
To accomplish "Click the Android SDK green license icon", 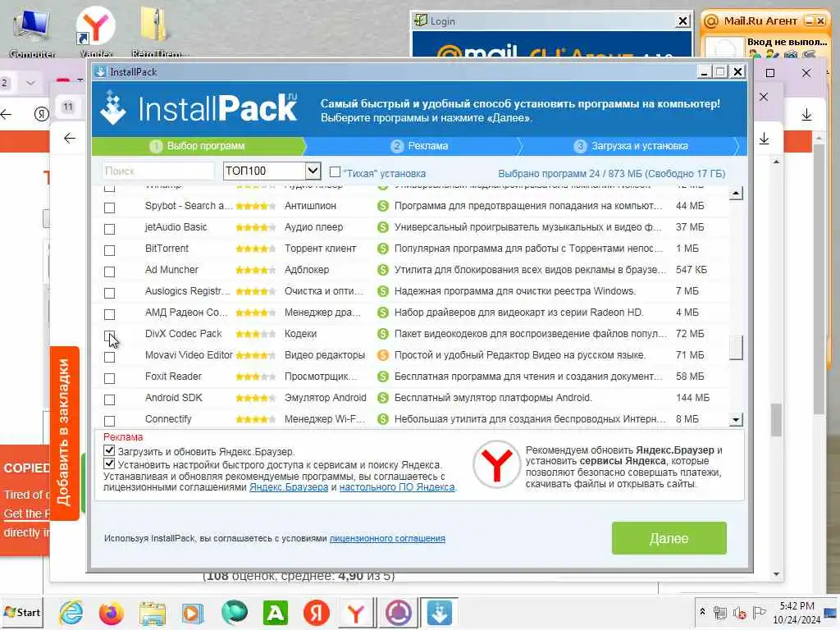I will pyautogui.click(x=382, y=398).
